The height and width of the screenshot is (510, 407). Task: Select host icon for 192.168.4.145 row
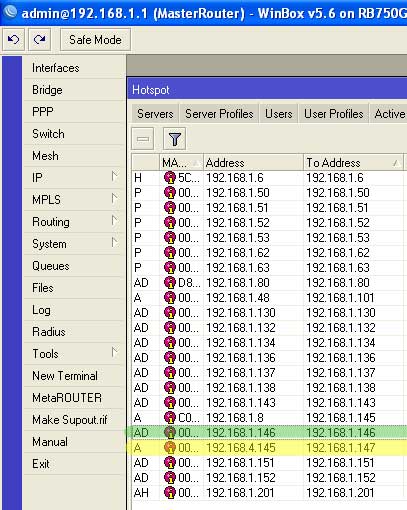tap(170, 448)
